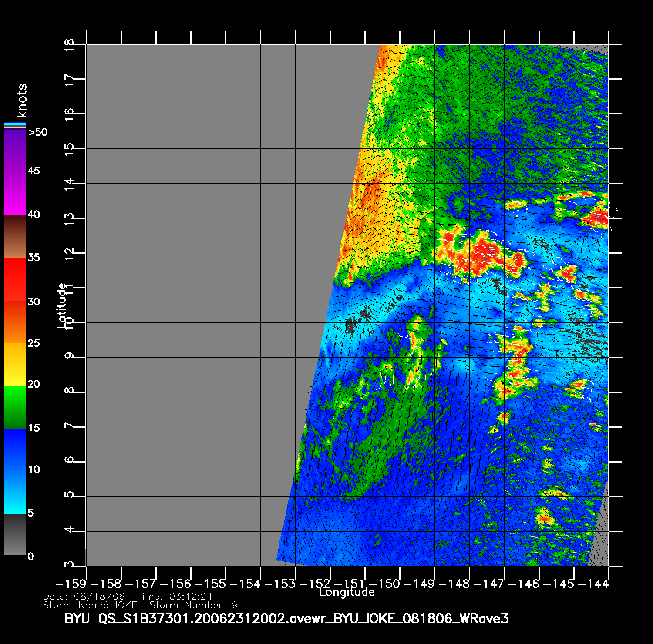The image size is (653, 644).
Task: Click the BYU QS_S1B37301 filename title
Action: (x=286, y=619)
